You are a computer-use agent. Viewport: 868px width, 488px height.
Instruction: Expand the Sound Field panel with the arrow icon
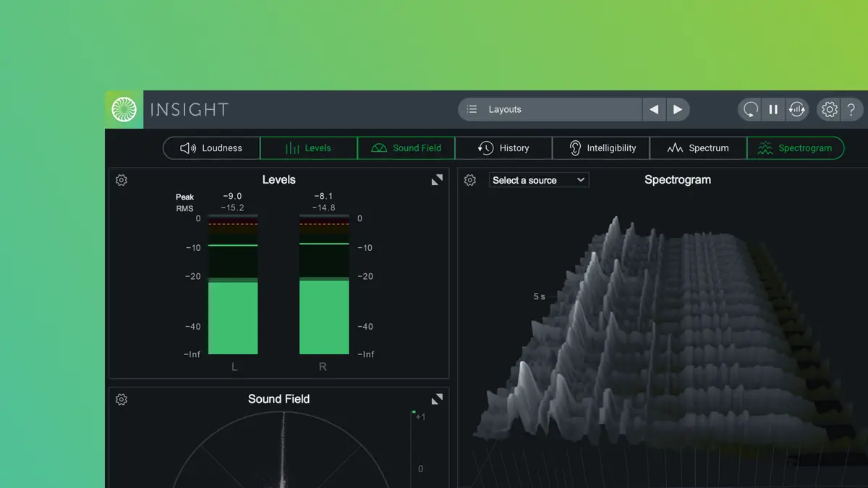pyautogui.click(x=437, y=399)
